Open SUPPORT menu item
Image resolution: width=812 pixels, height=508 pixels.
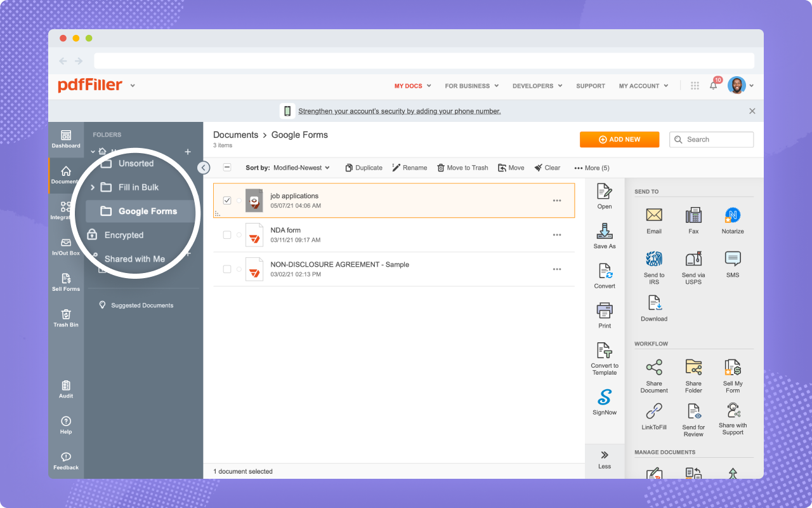[x=591, y=86]
